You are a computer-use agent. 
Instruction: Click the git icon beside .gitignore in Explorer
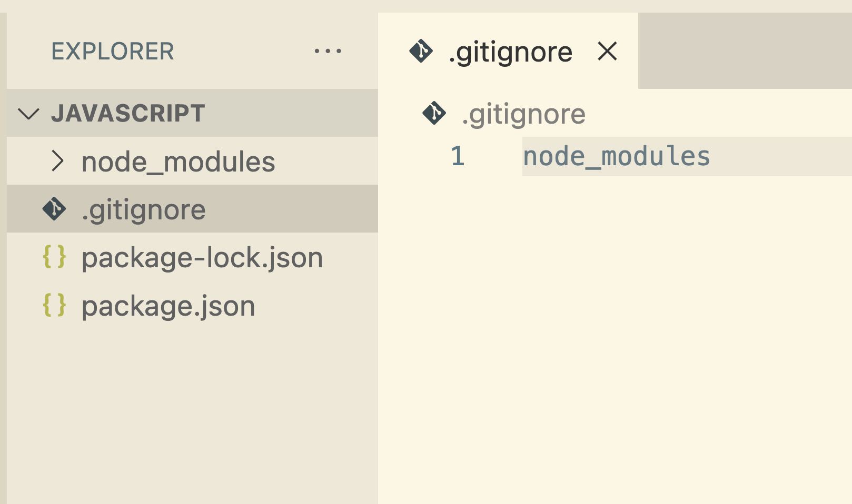click(53, 209)
